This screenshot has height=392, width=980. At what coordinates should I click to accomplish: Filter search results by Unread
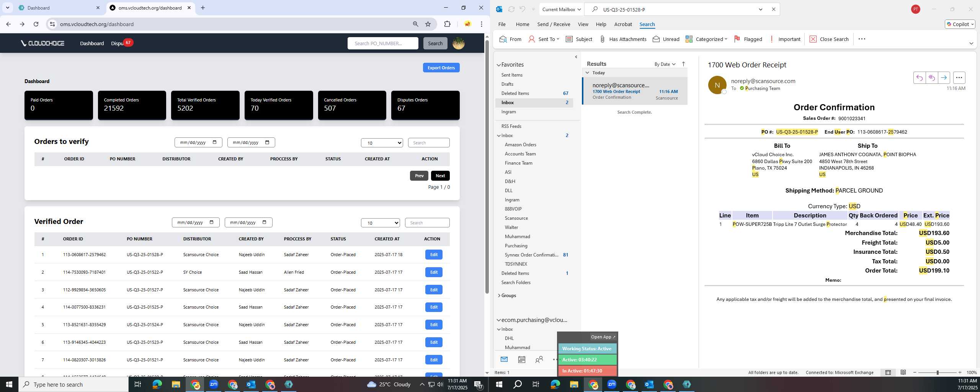(666, 39)
